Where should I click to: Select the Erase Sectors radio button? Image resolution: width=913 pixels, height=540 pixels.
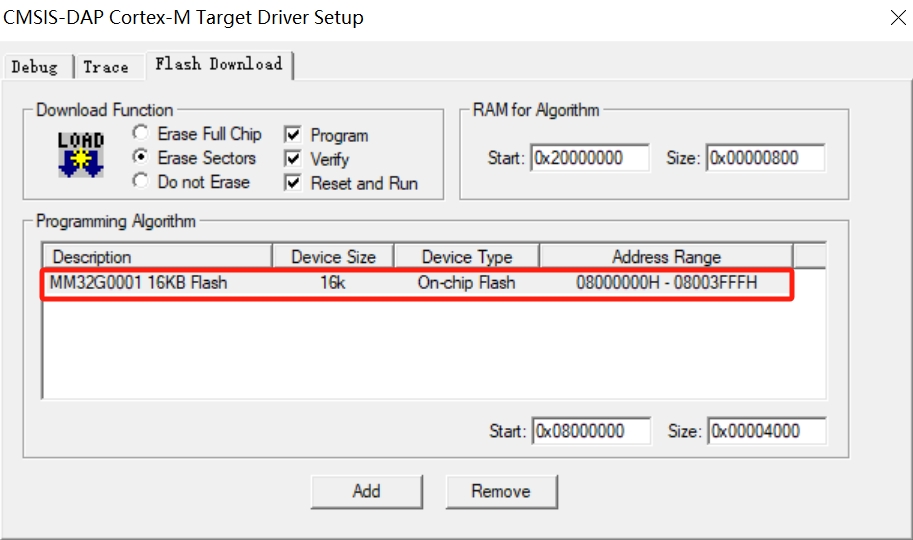coord(141,158)
